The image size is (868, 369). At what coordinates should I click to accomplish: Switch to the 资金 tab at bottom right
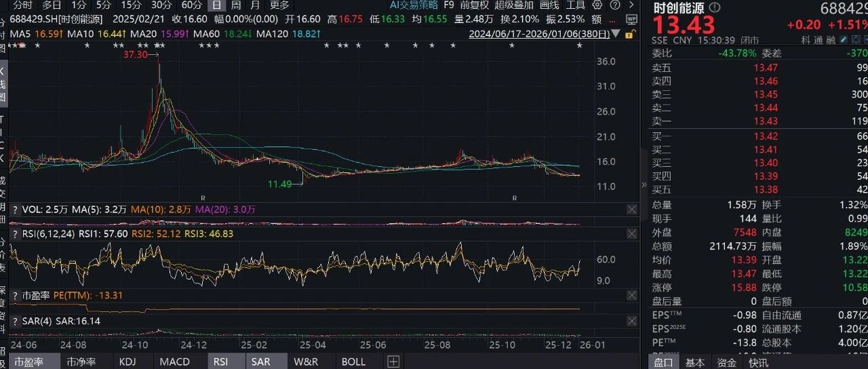click(726, 363)
